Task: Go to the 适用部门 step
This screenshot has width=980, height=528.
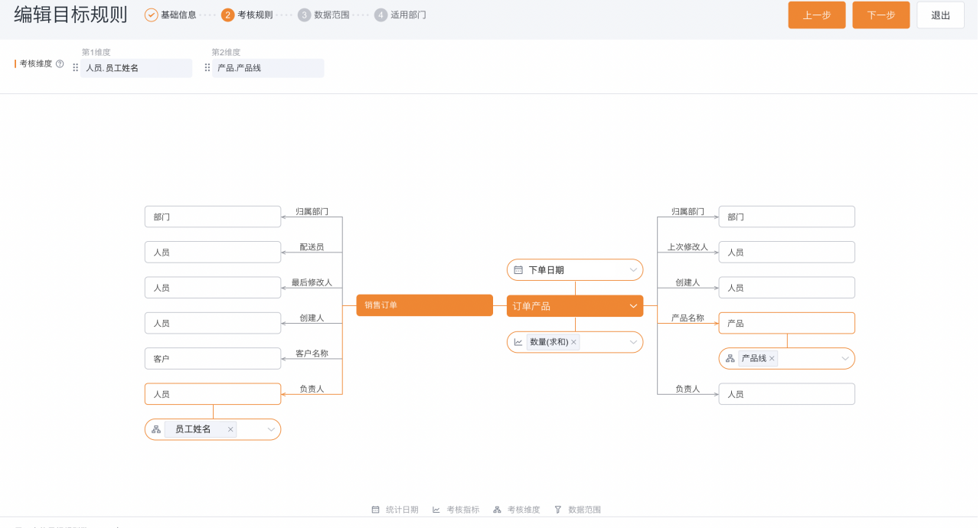Action: coord(400,15)
